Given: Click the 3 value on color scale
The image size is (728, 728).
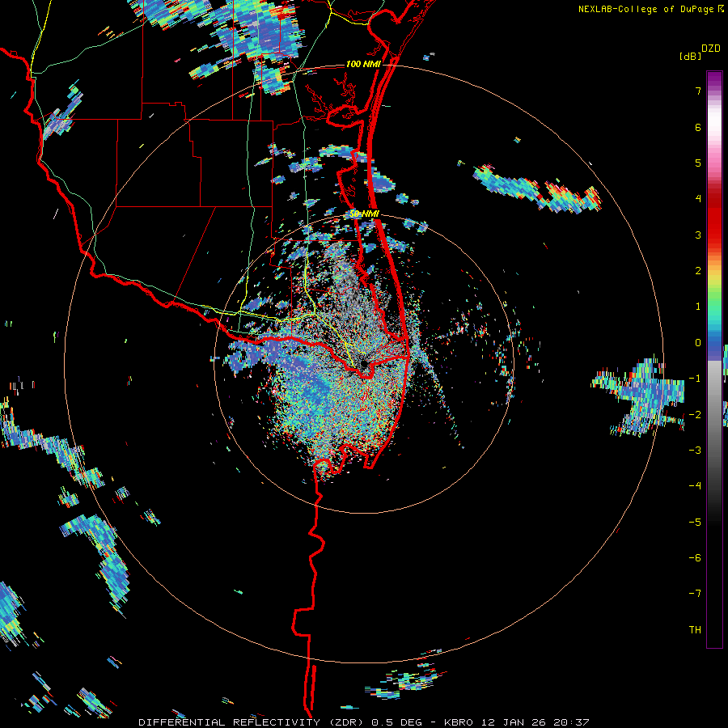Looking at the screenshot, I should click(x=698, y=235).
